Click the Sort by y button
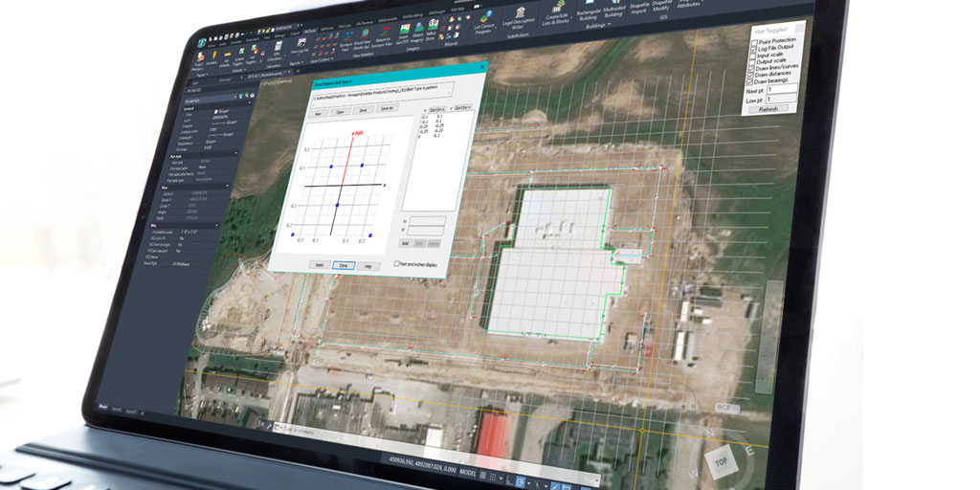Screen dimensions: 980x490 [462, 107]
